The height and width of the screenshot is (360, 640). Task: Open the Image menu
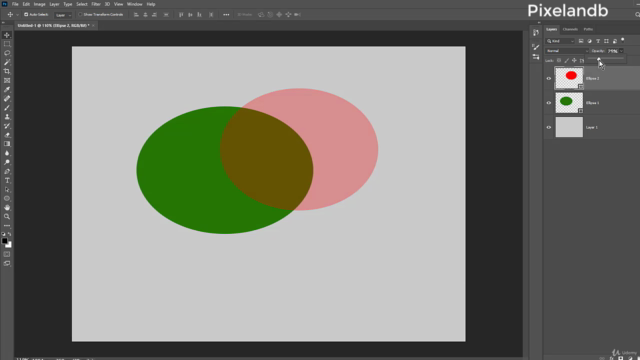[x=39, y=4]
